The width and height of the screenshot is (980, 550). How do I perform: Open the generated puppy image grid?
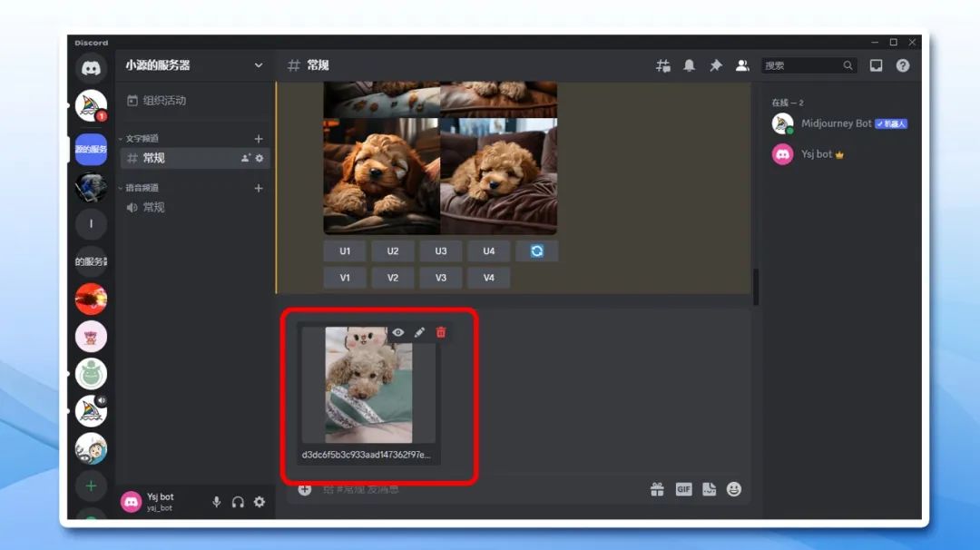(440, 158)
